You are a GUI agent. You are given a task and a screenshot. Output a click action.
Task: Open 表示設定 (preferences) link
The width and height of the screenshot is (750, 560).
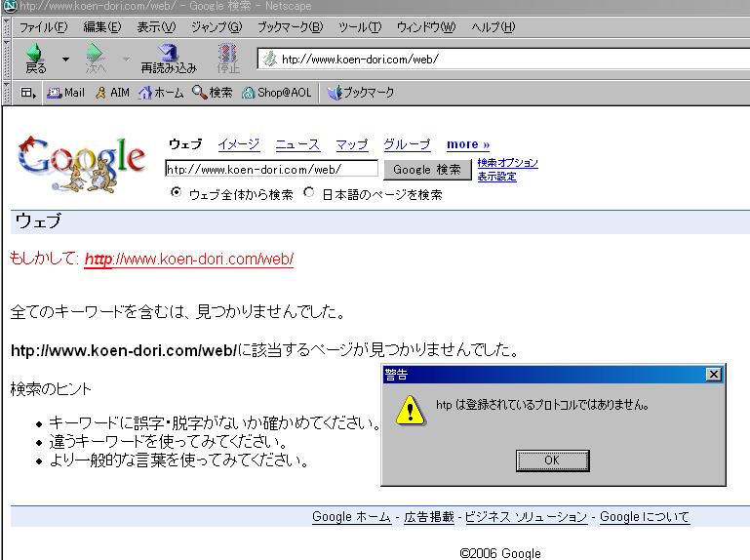(x=497, y=177)
